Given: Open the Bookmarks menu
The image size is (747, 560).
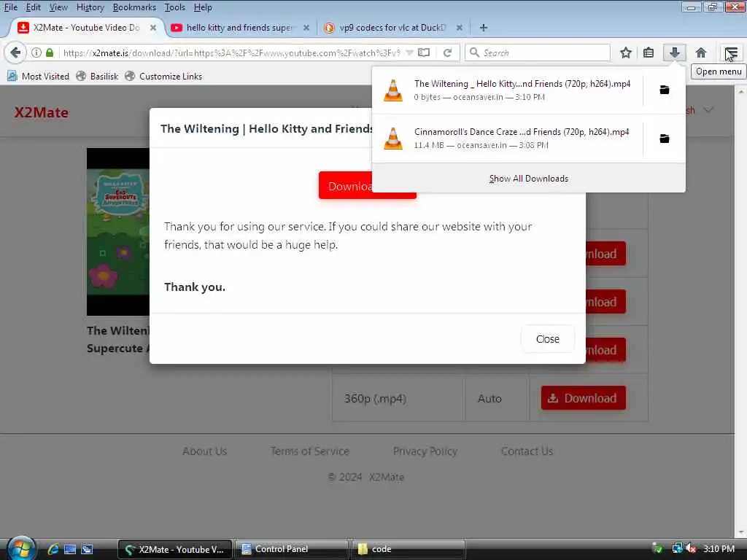Looking at the screenshot, I should [134, 7].
